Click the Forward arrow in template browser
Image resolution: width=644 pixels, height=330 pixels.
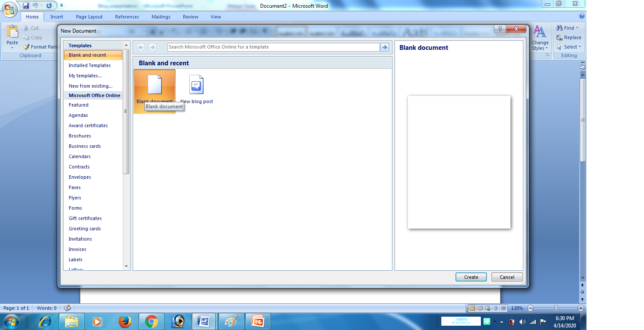coord(152,47)
